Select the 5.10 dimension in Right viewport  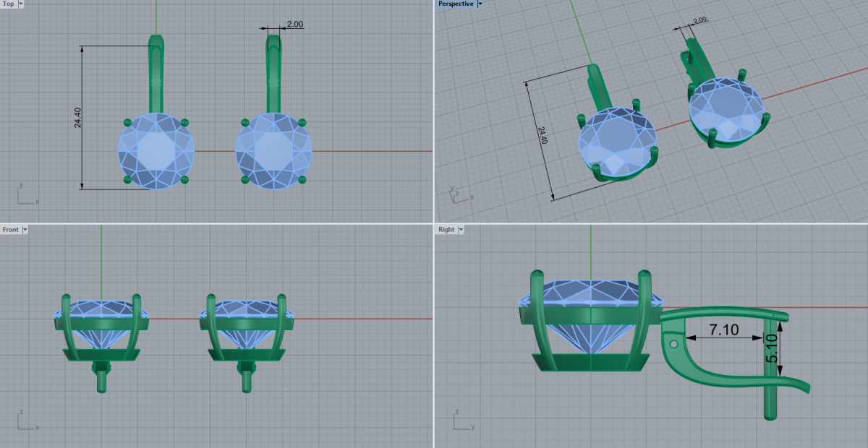tap(771, 348)
